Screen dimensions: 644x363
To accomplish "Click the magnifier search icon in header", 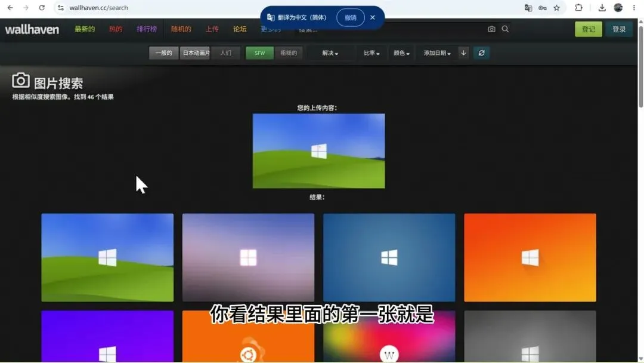I will (505, 29).
